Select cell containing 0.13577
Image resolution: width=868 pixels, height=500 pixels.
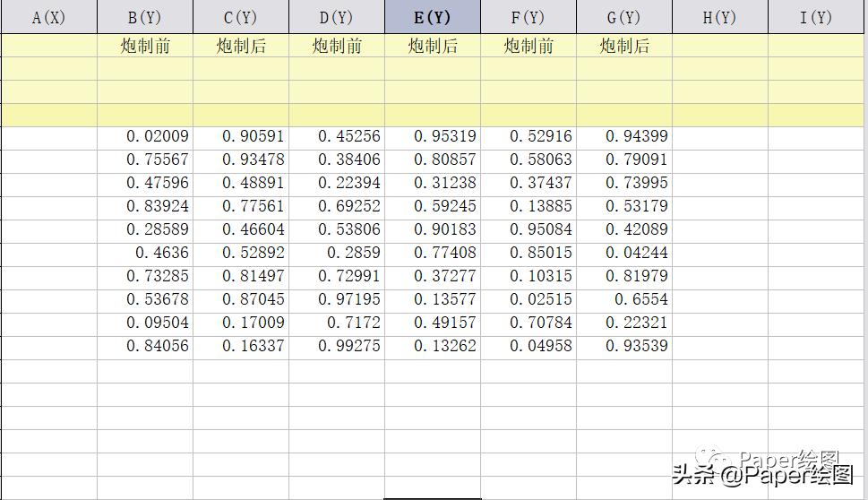click(x=433, y=299)
